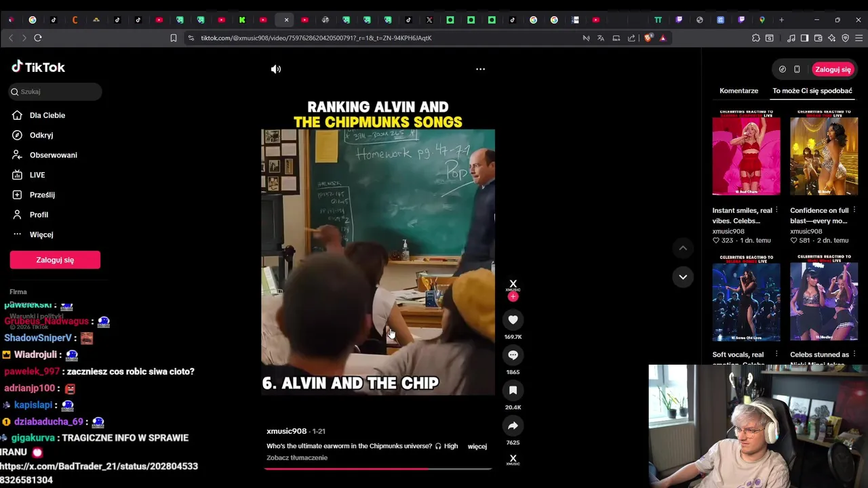
Task: Switch to Komentarze tab
Action: (x=738, y=91)
